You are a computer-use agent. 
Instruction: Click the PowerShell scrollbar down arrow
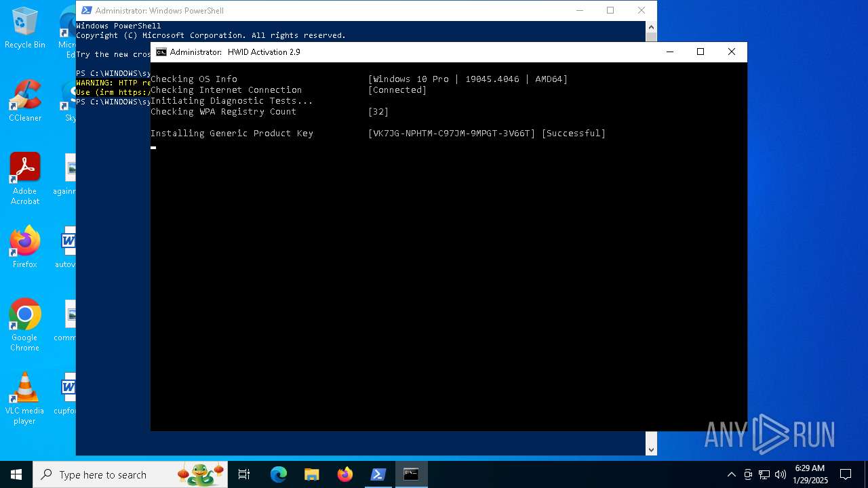(x=651, y=449)
